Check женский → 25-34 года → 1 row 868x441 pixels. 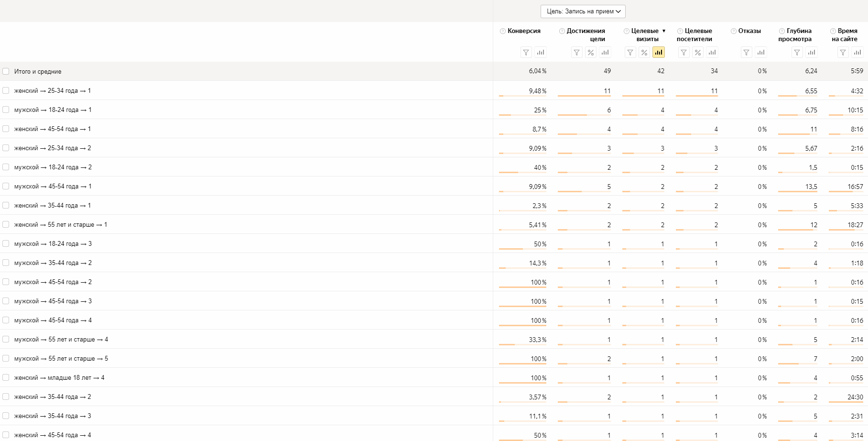tap(6, 90)
